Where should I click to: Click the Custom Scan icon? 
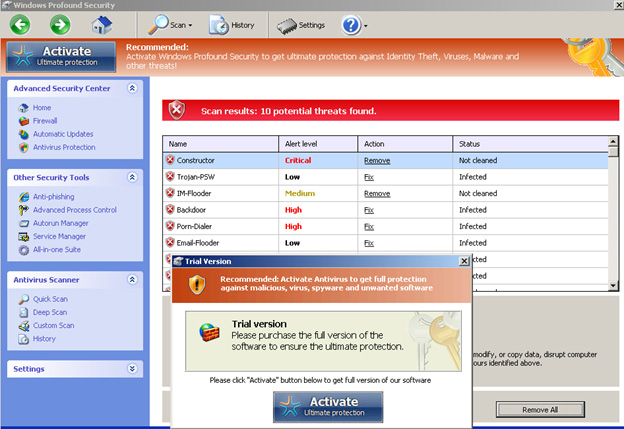tap(24, 326)
